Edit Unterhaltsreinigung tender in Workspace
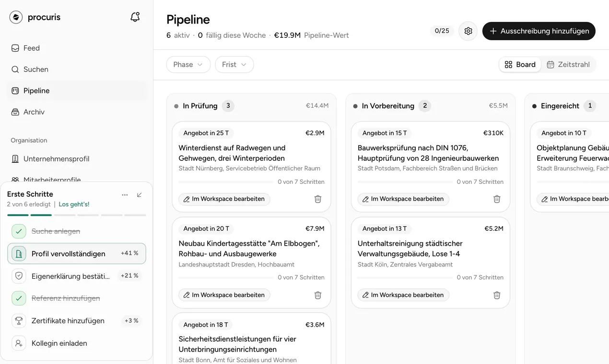609x364 pixels. tap(403, 295)
